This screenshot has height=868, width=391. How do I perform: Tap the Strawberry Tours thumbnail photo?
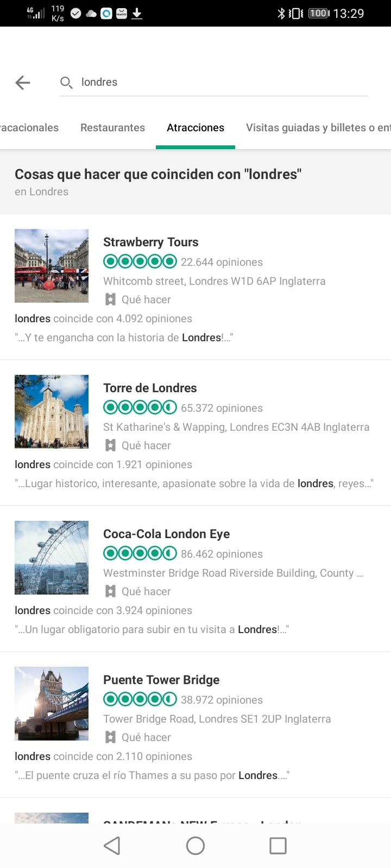pyautogui.click(x=52, y=266)
